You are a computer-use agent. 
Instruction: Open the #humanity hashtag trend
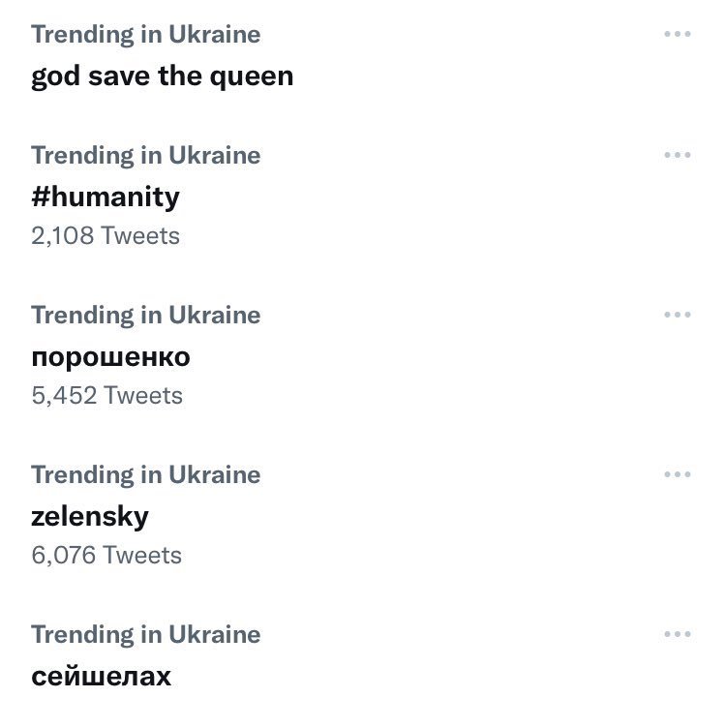[x=106, y=197]
